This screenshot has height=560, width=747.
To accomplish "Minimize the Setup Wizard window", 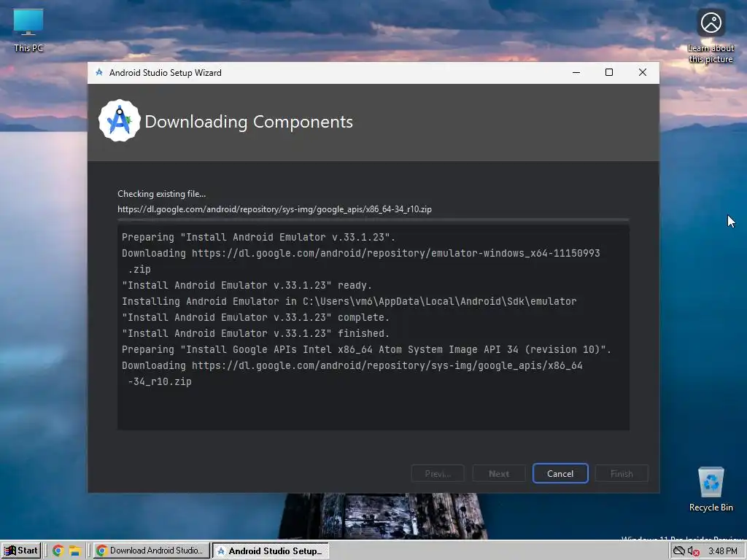I will 576,72.
